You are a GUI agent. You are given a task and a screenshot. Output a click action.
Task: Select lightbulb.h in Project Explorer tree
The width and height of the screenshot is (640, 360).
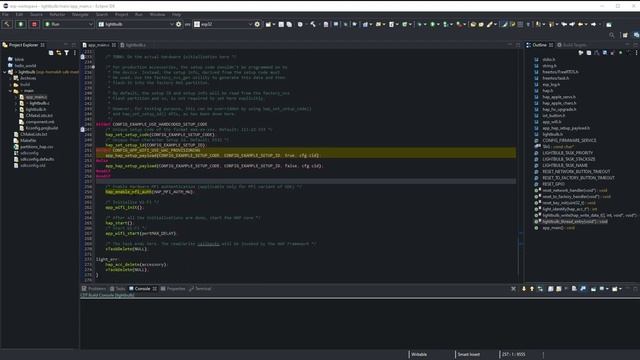(36, 110)
